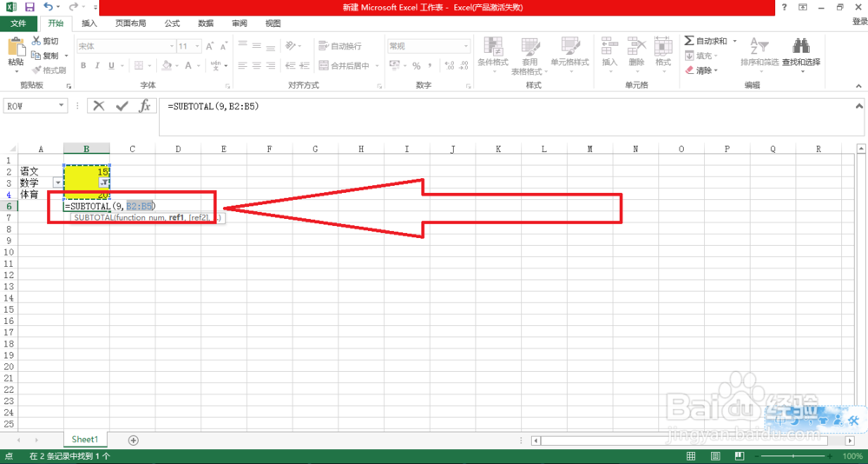Image resolution: width=868 pixels, height=464 pixels.
Task: Toggle Italic formatting
Action: coord(97,65)
